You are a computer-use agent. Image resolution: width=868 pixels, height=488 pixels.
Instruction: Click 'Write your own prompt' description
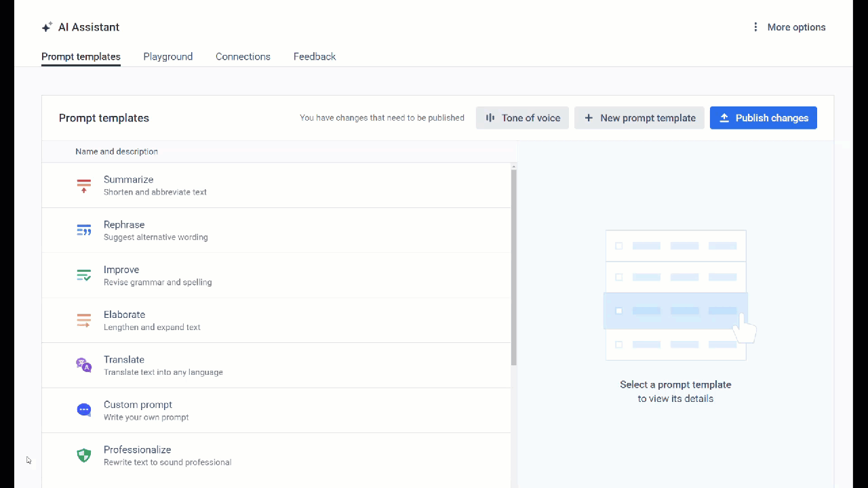coord(146,417)
